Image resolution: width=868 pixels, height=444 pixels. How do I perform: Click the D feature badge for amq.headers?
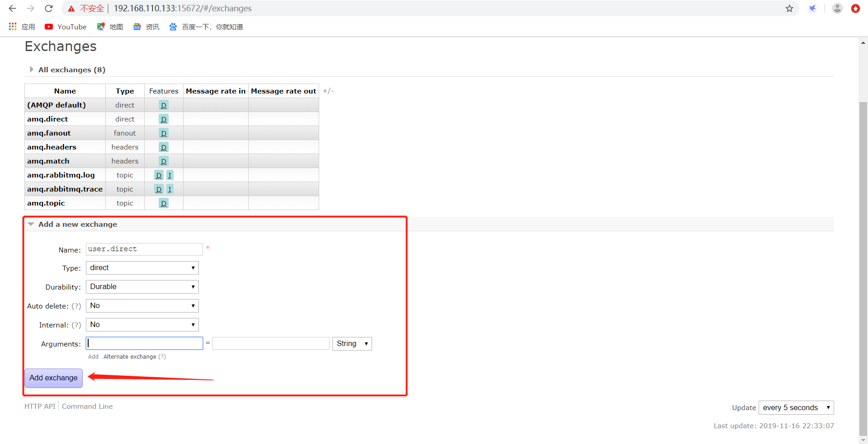point(164,147)
